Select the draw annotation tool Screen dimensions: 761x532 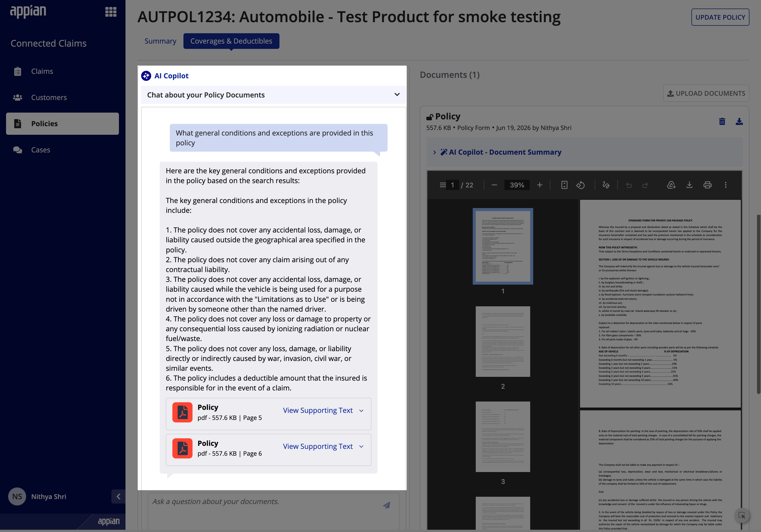tap(606, 185)
